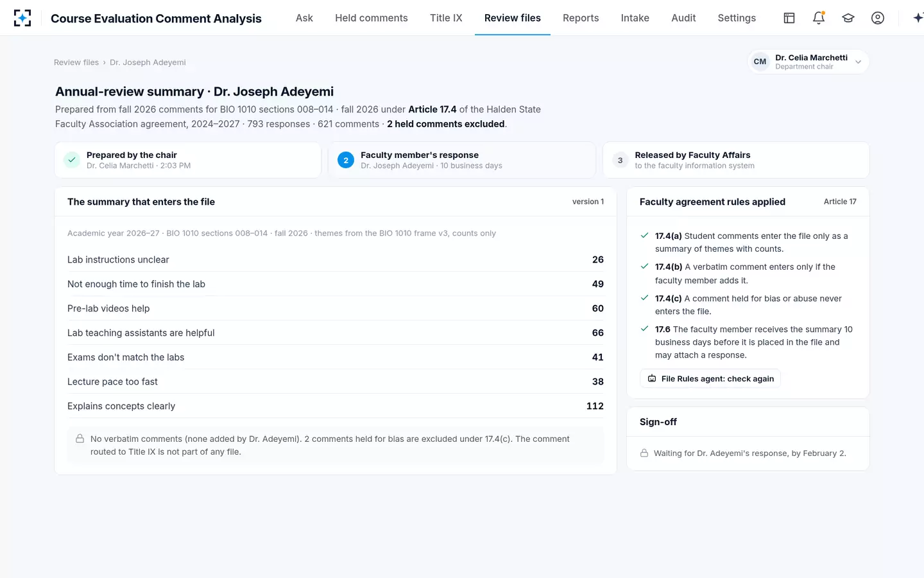Click the Article 17 label
Screen dimensions: 924x578
(x=840, y=202)
